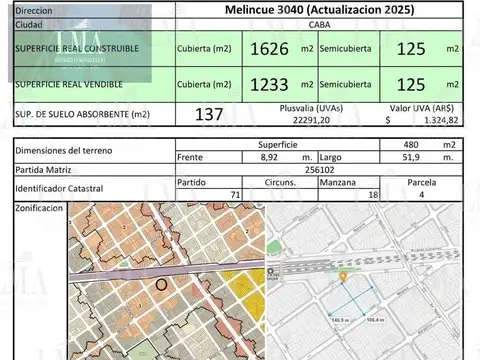Screen dimensions: 480x360
Task: Click 'Cubierta (m2)' in the Construible row
Action: (204, 49)
